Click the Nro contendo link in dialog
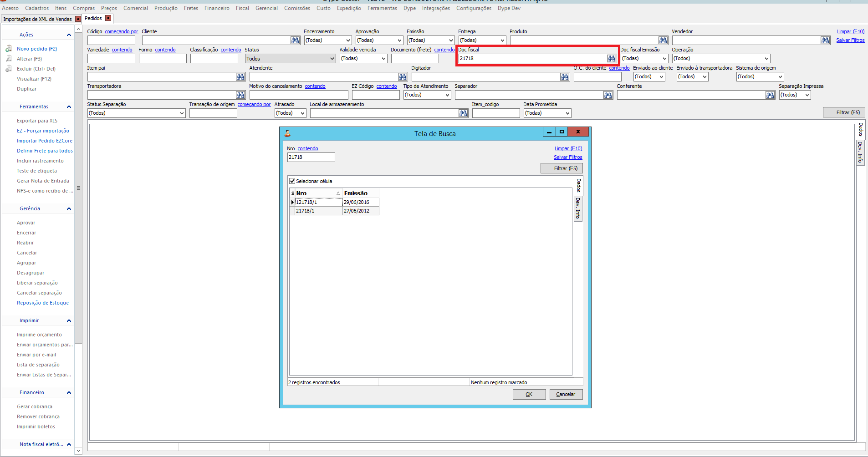Image resolution: width=868 pixels, height=457 pixels. [x=308, y=148]
